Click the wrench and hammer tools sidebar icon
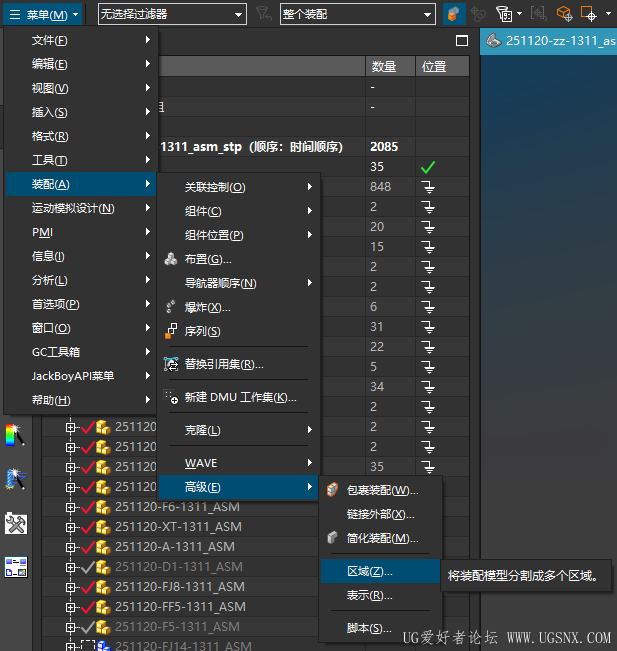The height and width of the screenshot is (651, 617). coord(16,523)
